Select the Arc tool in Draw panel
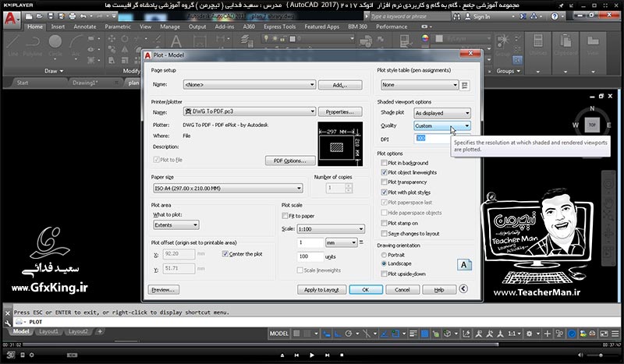This screenshot has width=624, height=364. coord(76,45)
